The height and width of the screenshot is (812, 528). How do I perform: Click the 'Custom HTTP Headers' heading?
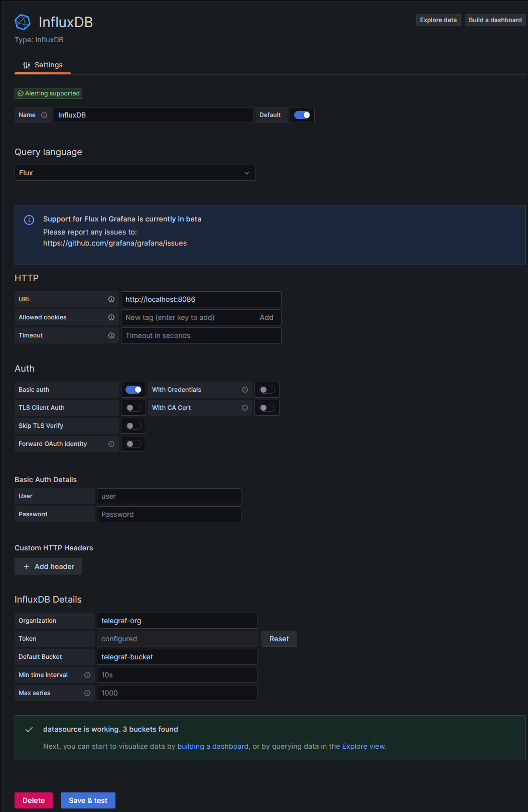click(x=54, y=548)
